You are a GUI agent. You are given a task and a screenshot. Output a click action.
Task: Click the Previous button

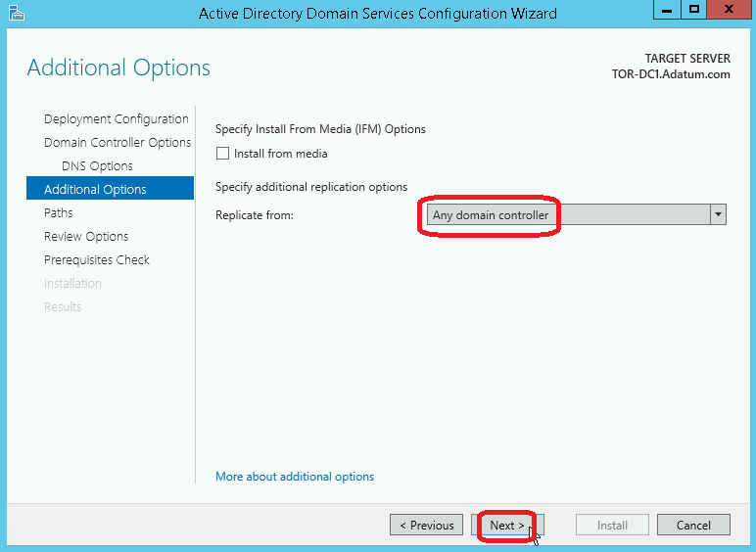(x=426, y=525)
